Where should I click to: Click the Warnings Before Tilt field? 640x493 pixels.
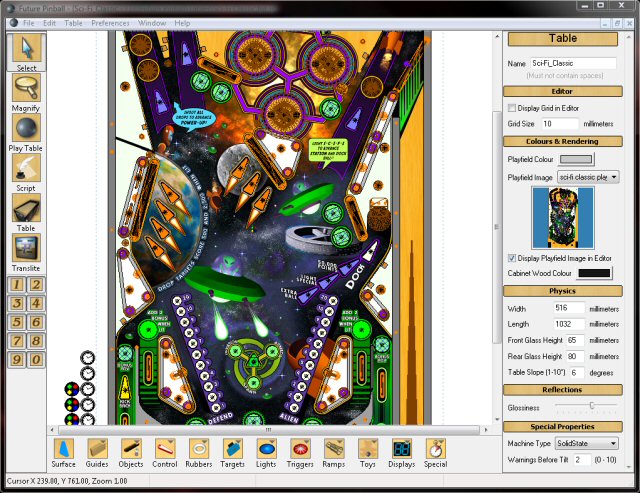click(x=582, y=460)
